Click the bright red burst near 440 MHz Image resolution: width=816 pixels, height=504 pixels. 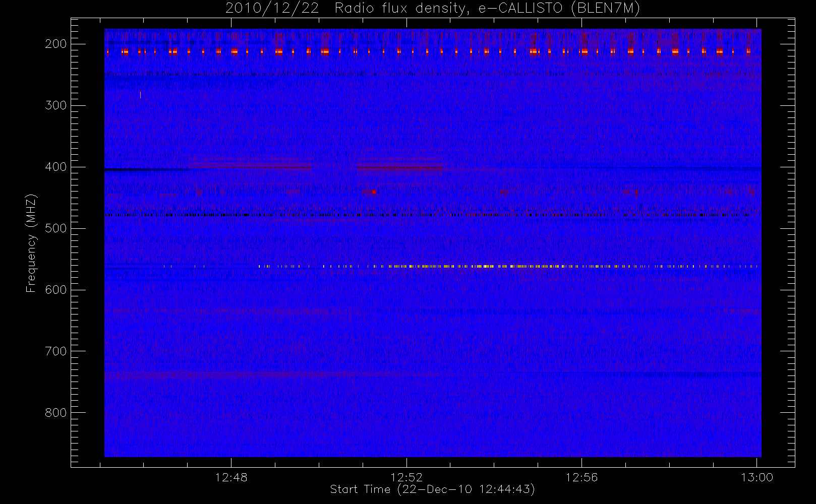[374, 192]
